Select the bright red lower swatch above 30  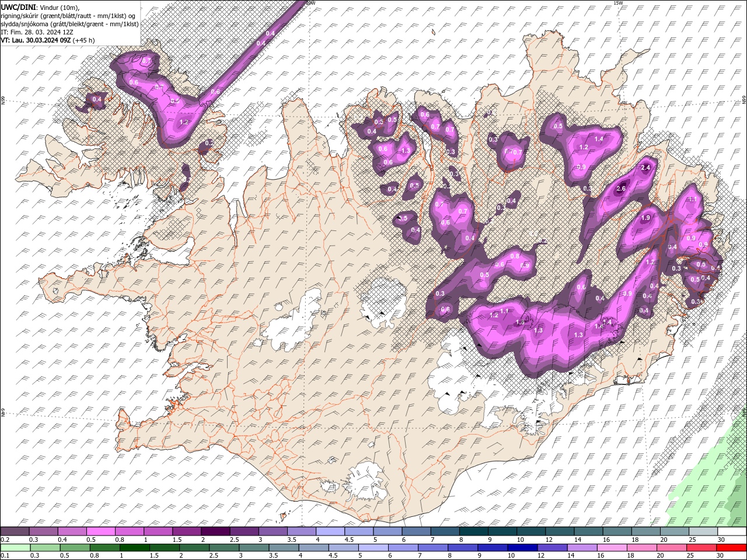pos(731,548)
